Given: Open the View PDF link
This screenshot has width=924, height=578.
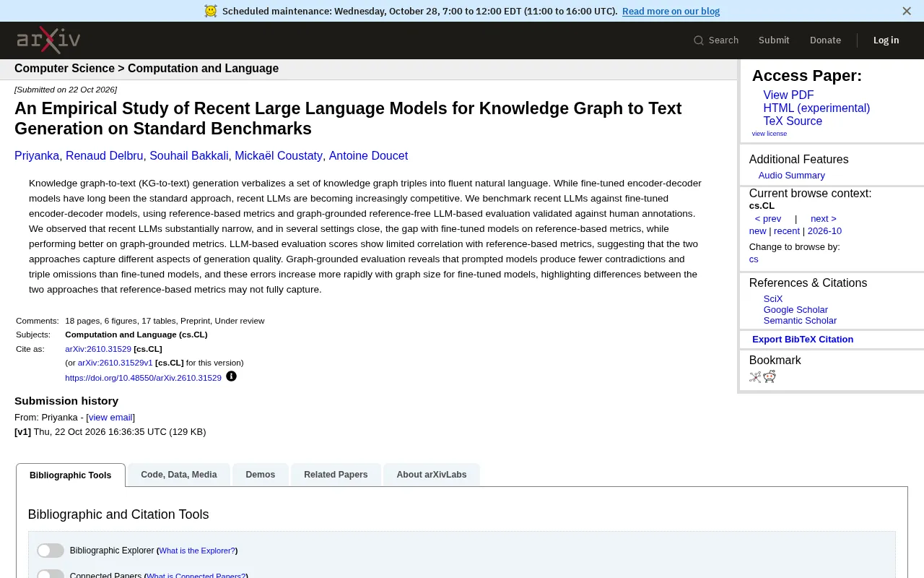Looking at the screenshot, I should point(788,95).
